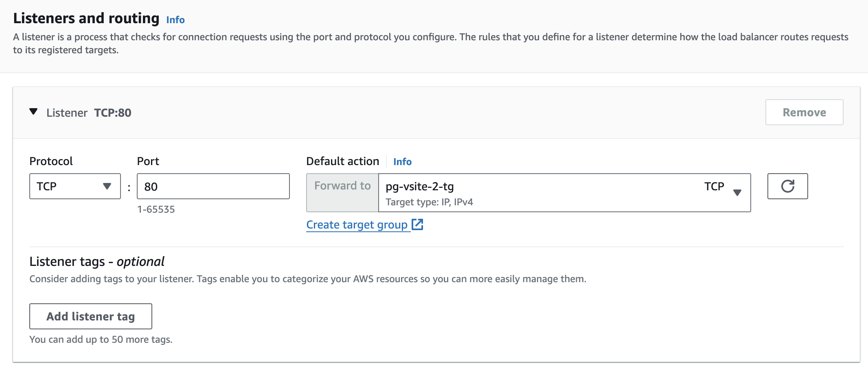
Task: Click the Info icon next to Listeners and routing
Action: click(x=175, y=20)
